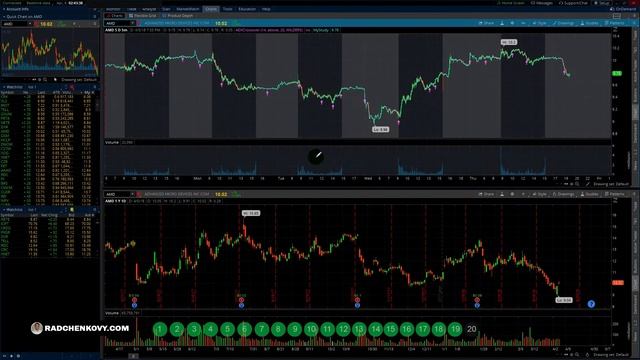
Task: Open the Monitor tab
Action: (x=113, y=9)
